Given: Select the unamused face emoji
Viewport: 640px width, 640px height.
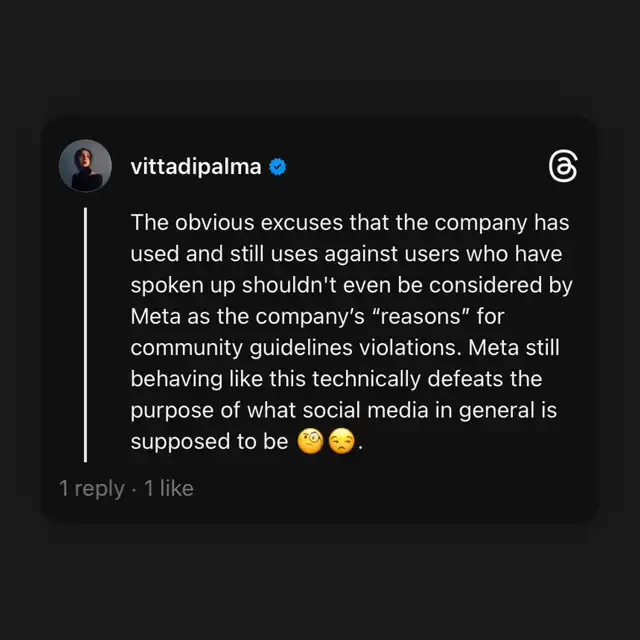Looking at the screenshot, I should coord(342,441).
